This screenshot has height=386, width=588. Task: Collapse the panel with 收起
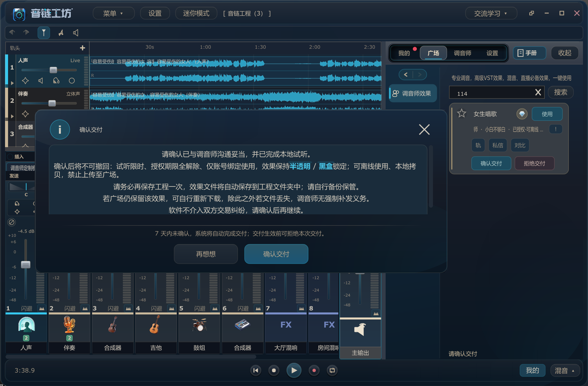click(565, 53)
